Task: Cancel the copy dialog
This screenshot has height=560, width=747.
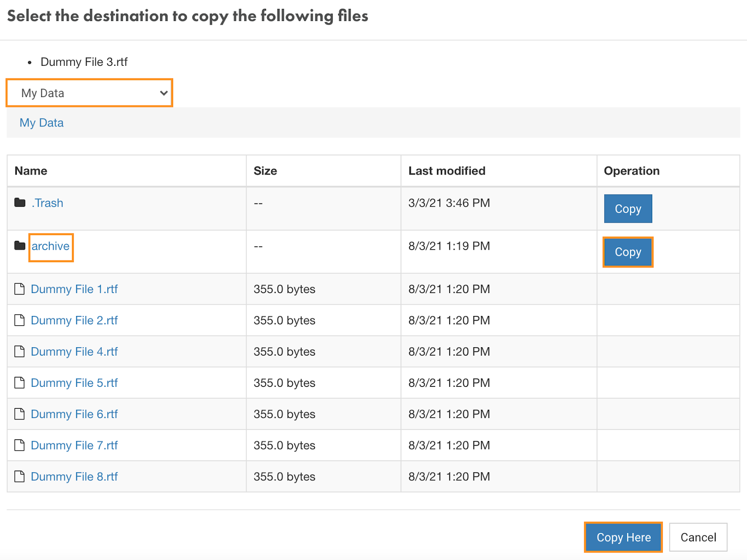Action: (x=698, y=537)
